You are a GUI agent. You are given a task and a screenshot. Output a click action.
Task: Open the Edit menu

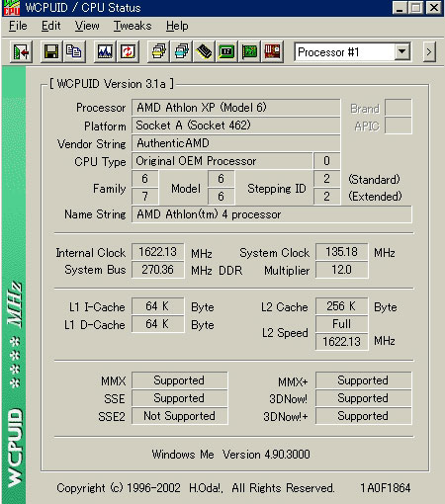tap(51, 26)
